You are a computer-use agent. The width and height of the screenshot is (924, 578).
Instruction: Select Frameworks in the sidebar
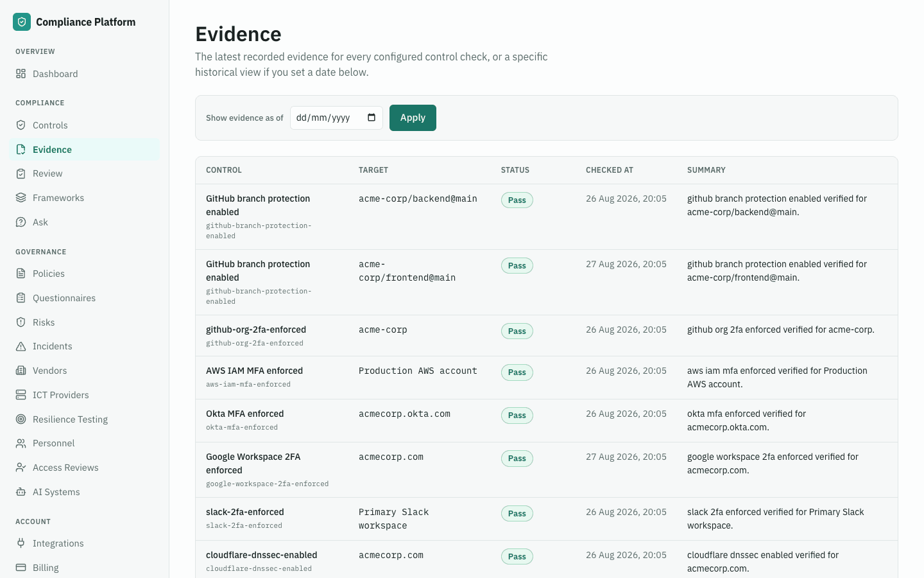point(85,198)
